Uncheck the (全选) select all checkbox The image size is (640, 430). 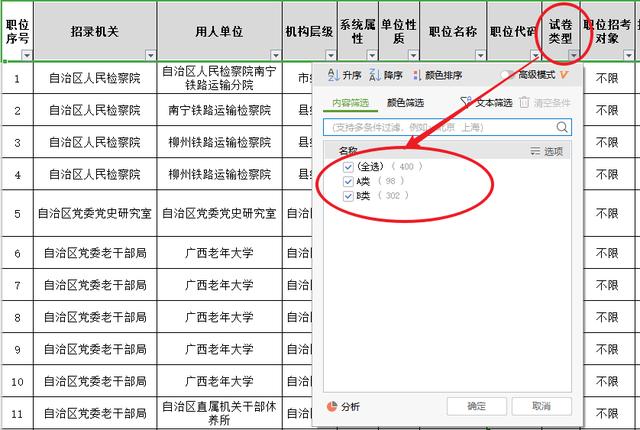(348, 166)
